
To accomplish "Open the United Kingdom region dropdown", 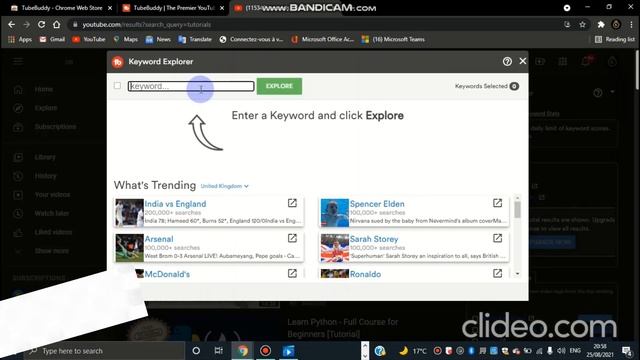I will 224,186.
